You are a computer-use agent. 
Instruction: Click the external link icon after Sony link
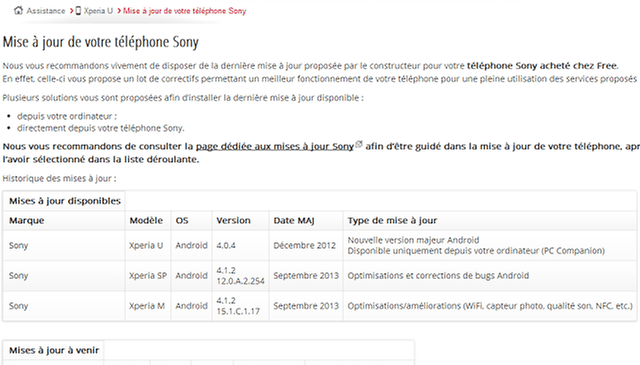[x=359, y=144]
